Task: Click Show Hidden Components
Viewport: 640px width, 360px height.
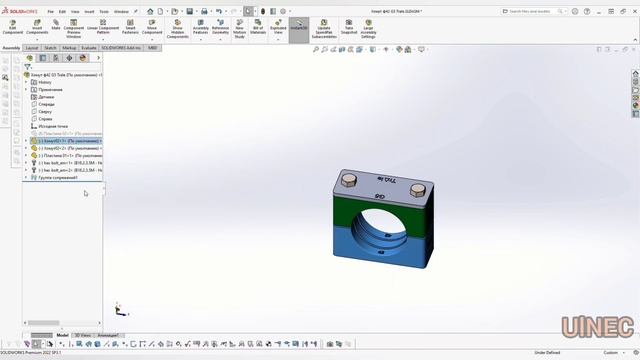Action: pos(178,29)
